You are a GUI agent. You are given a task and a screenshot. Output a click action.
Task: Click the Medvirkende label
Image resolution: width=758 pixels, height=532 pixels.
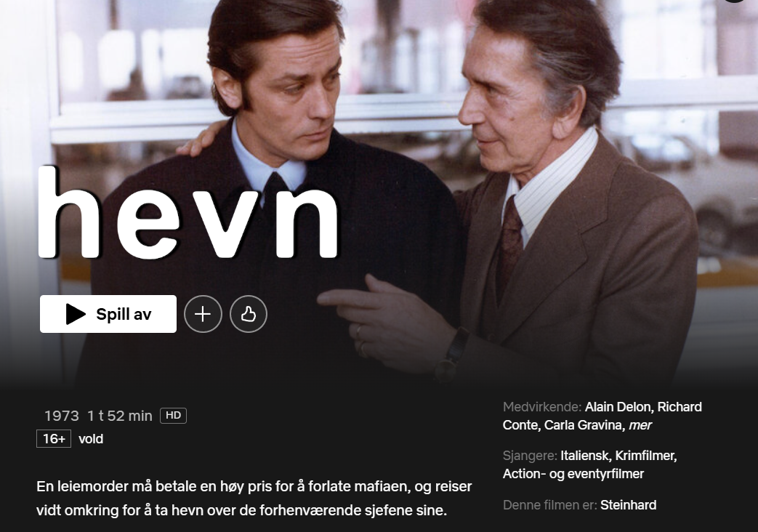click(x=542, y=407)
